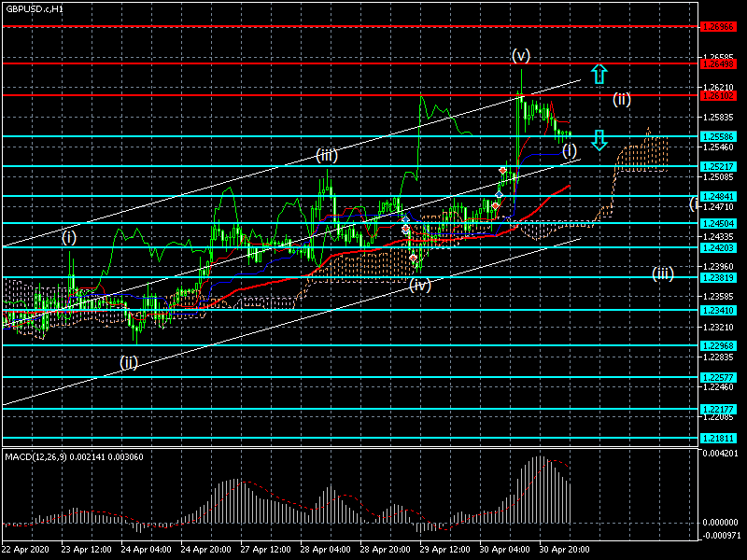Click the red 1.26966 resistance price tag
This screenshot has height=560, width=747.
click(718, 27)
